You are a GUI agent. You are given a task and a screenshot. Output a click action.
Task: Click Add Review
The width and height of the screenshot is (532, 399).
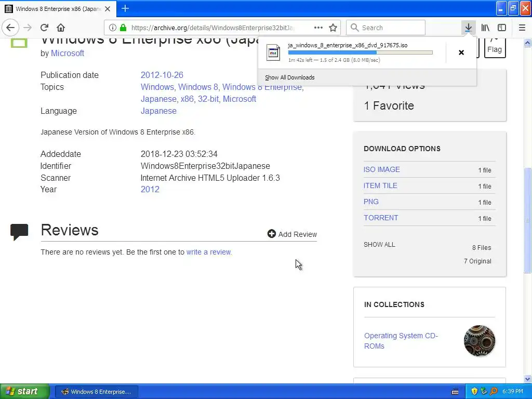pyautogui.click(x=292, y=234)
